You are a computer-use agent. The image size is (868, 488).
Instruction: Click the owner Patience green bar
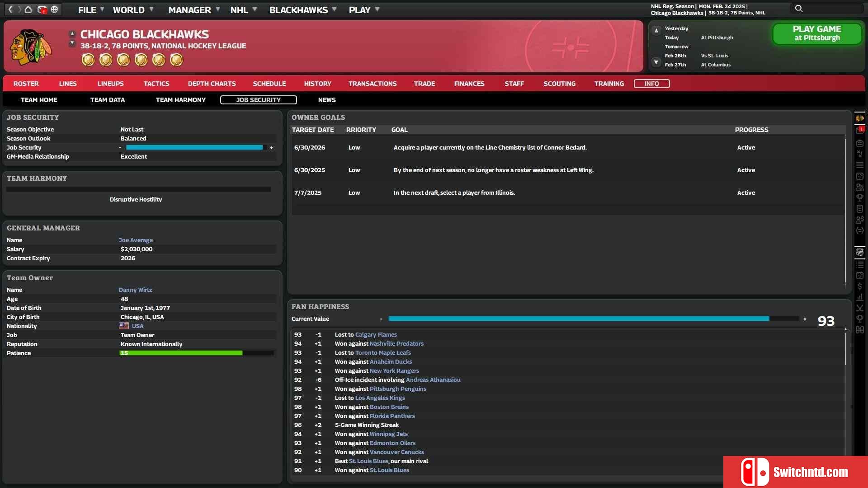pos(196,353)
